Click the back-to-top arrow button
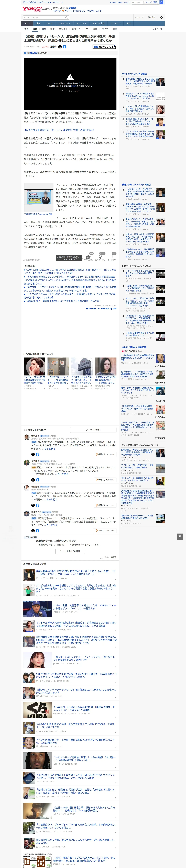The image size is (186, 868). [180, 536]
